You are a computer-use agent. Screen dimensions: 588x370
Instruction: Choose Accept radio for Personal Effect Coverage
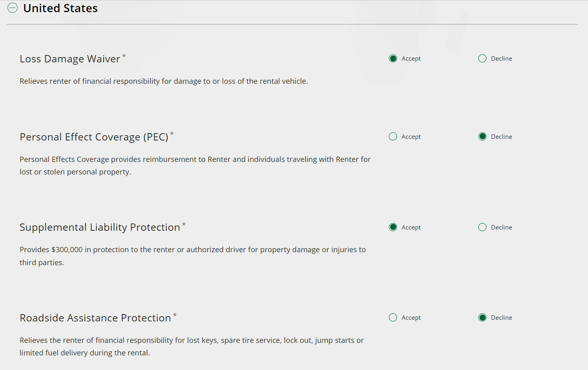click(x=393, y=137)
